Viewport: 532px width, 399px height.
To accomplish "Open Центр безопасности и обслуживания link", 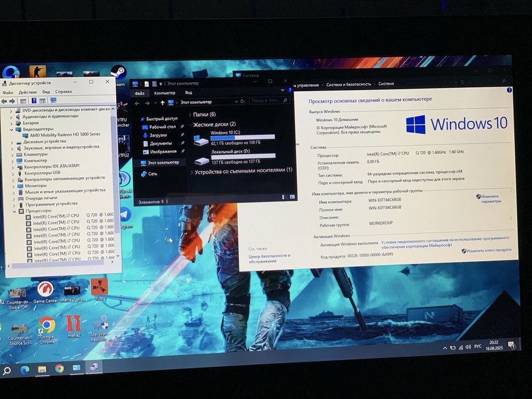I will pos(269,259).
